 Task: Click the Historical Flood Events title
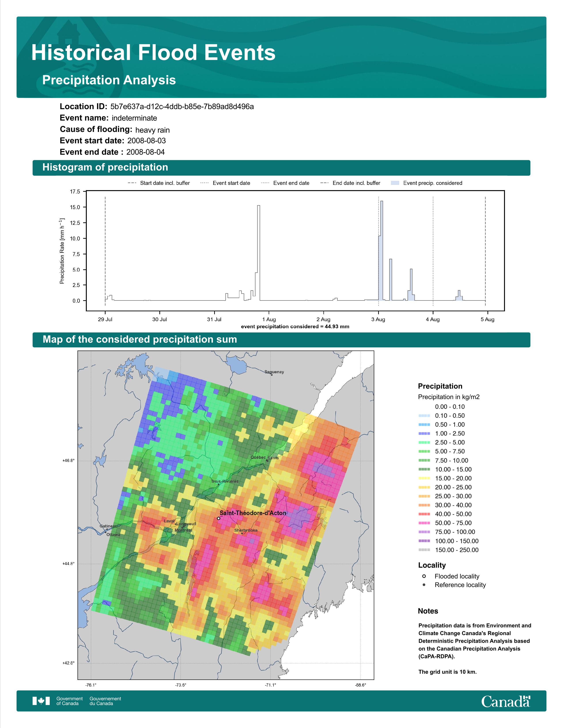click(153, 53)
